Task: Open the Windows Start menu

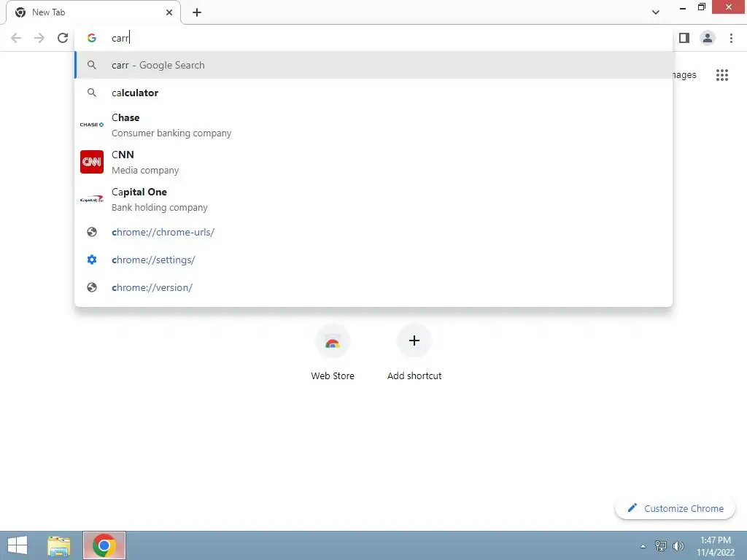Action: pyautogui.click(x=18, y=545)
